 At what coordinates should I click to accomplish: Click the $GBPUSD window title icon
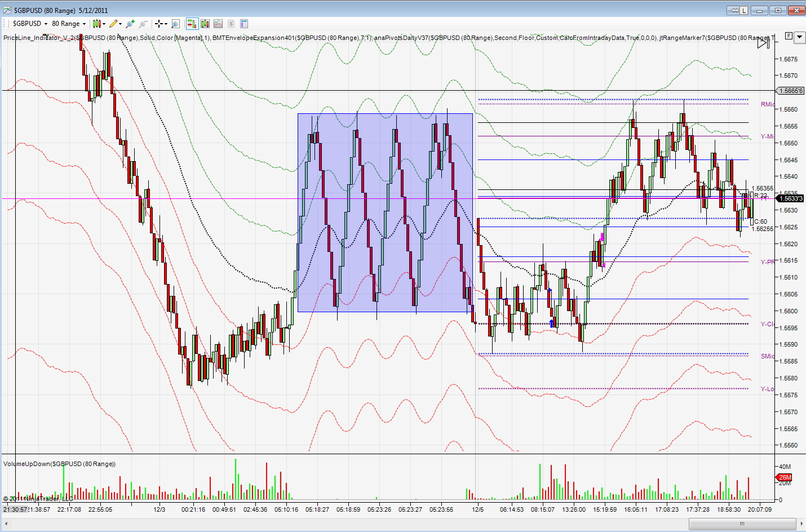(7, 10)
